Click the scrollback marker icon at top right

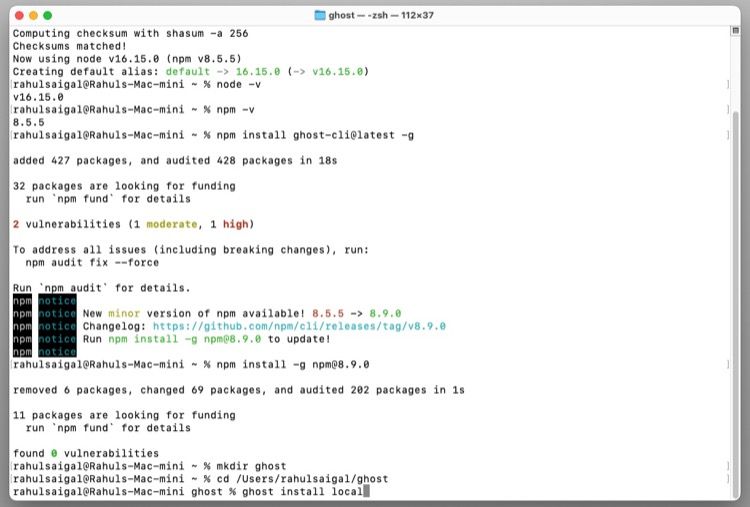pos(736,31)
